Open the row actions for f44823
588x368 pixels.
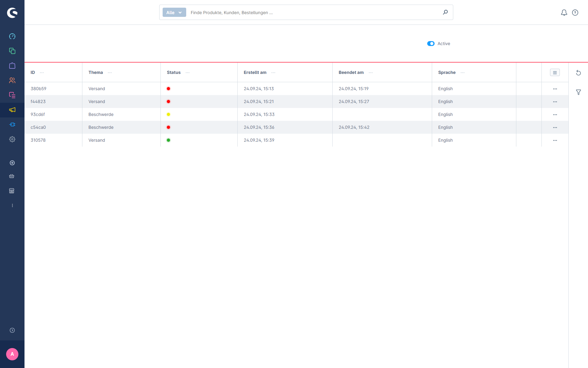555,102
